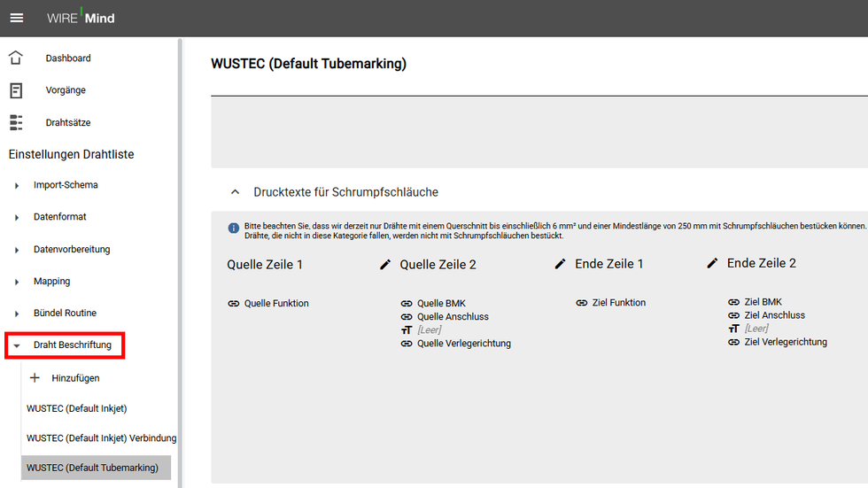Click the Ziel Funktion field text
The image size is (868, 488).
click(619, 303)
